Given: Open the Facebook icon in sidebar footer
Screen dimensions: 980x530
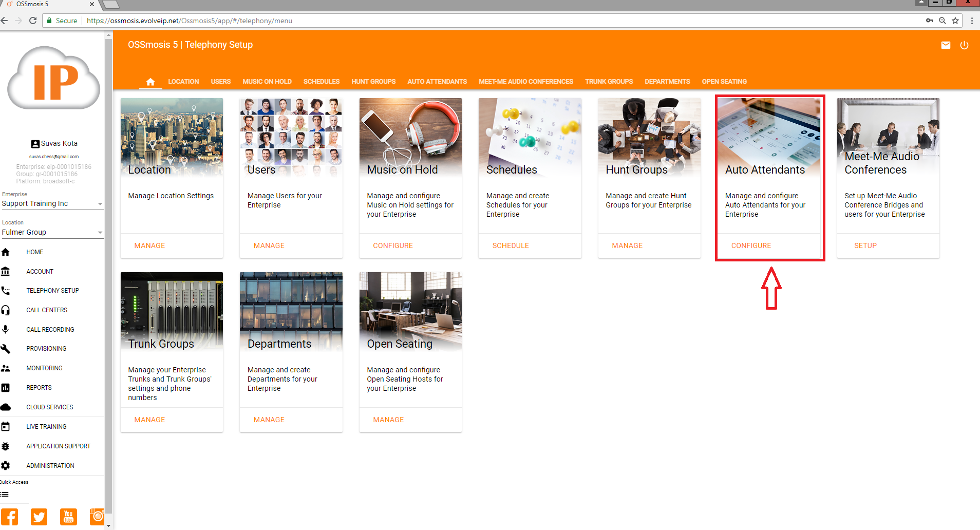Looking at the screenshot, I should (x=10, y=516).
